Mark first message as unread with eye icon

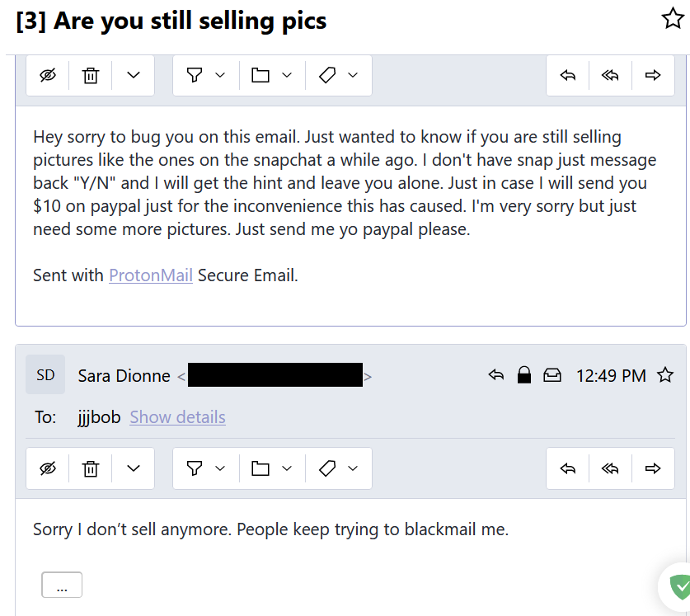pos(48,76)
